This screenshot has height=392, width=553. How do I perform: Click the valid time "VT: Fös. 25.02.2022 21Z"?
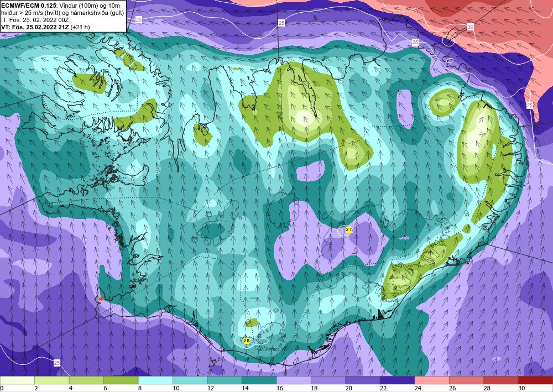(x=35, y=27)
